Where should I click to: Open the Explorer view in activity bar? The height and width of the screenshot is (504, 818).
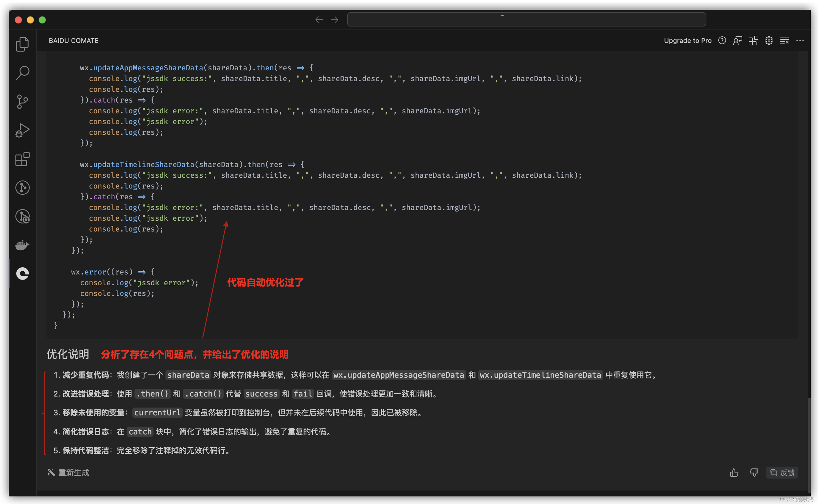point(22,44)
